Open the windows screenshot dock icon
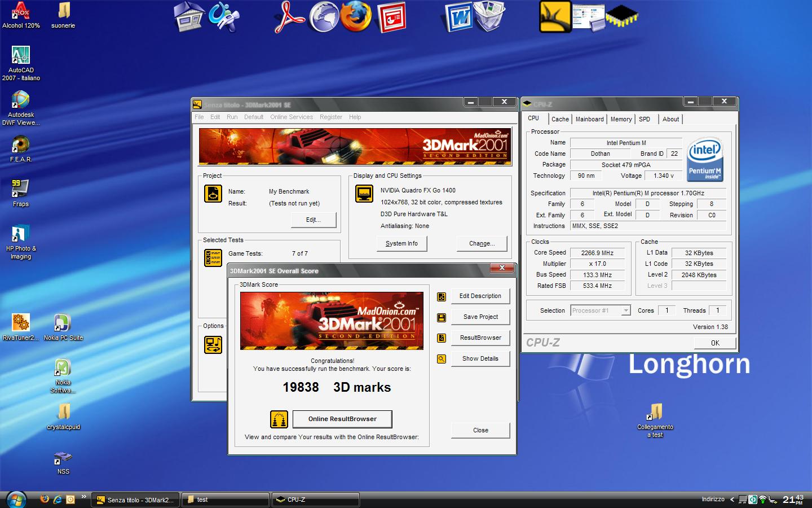 [588, 16]
